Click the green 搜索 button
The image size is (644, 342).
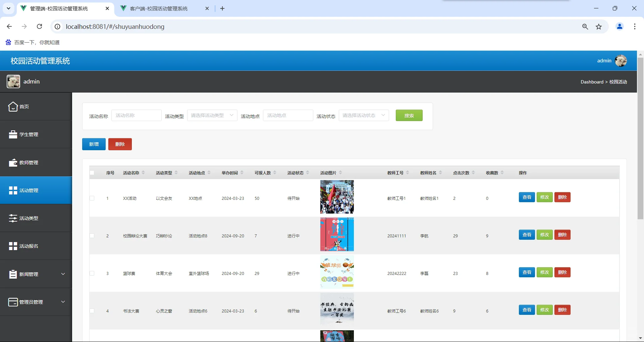click(409, 115)
